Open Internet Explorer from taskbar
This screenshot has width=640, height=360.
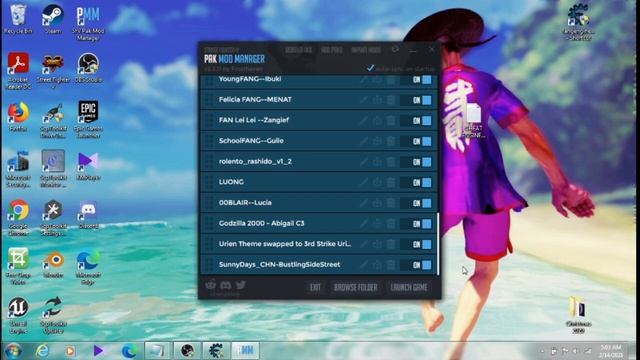(x=42, y=351)
